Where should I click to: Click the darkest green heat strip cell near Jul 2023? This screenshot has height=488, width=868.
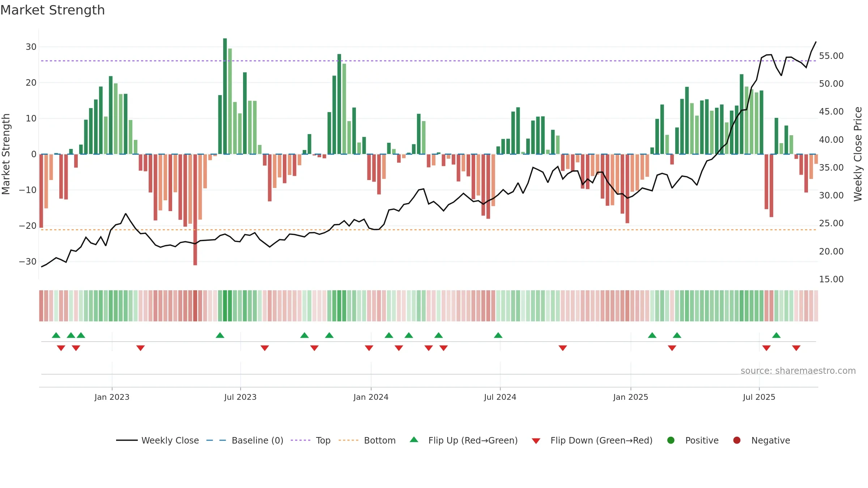[225, 306]
